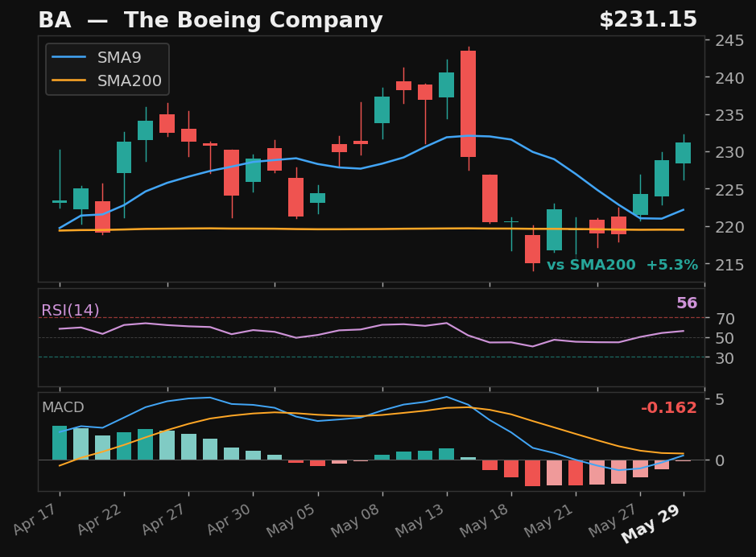Click the BA — The Boeing Company title
Image resolution: width=756 pixels, height=557 pixels.
tap(210, 20)
